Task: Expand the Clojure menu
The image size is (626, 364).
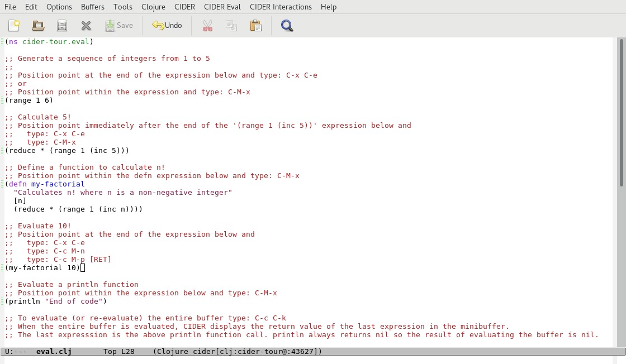Action: point(153,7)
